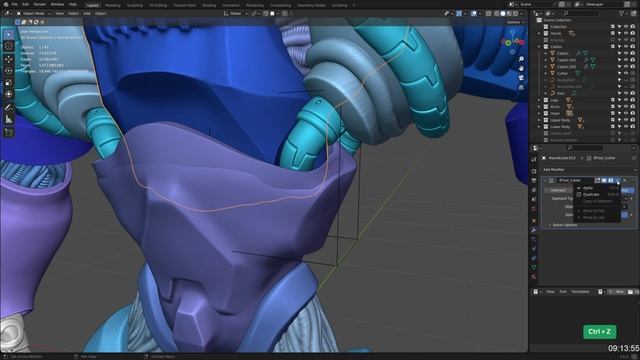640x360 pixels.
Task: Select the Measure tool
Action: [9, 120]
